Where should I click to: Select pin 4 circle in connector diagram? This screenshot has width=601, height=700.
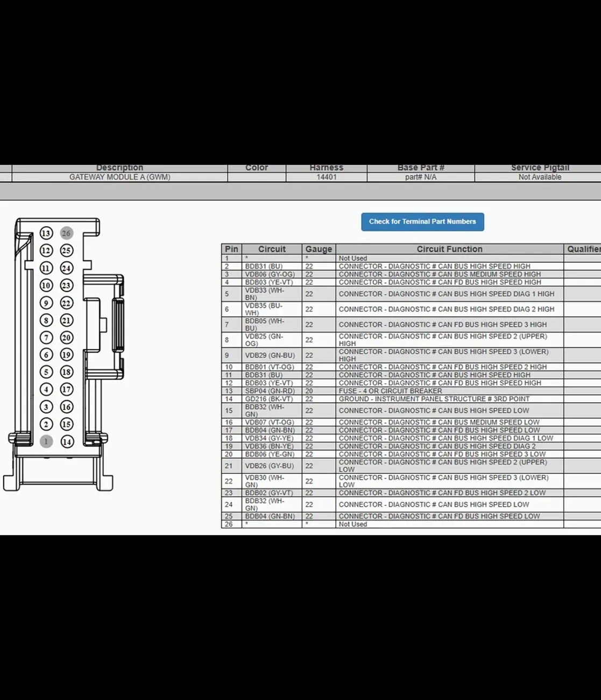(46, 389)
